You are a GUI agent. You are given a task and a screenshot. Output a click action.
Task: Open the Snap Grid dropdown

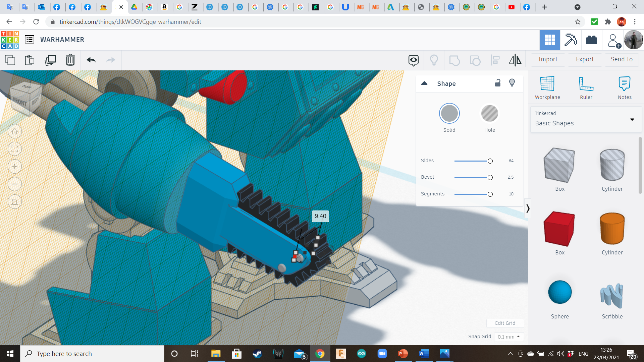[x=508, y=337]
